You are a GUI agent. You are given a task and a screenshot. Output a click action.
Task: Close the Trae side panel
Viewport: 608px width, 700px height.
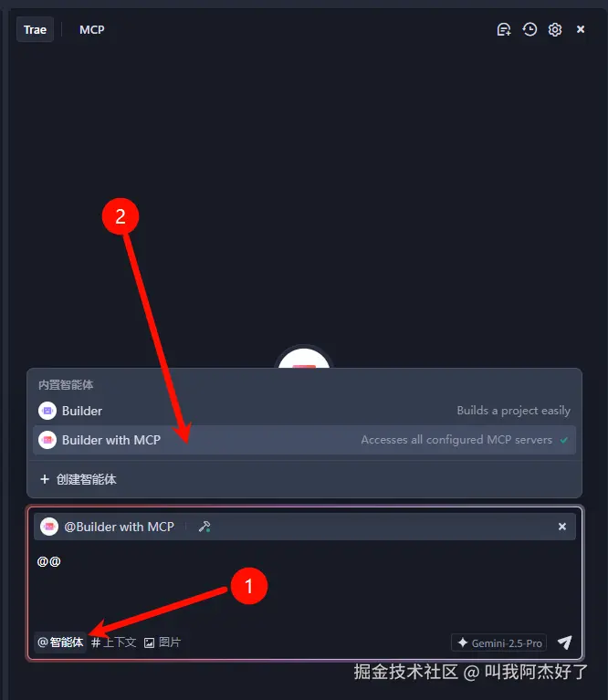(x=581, y=29)
